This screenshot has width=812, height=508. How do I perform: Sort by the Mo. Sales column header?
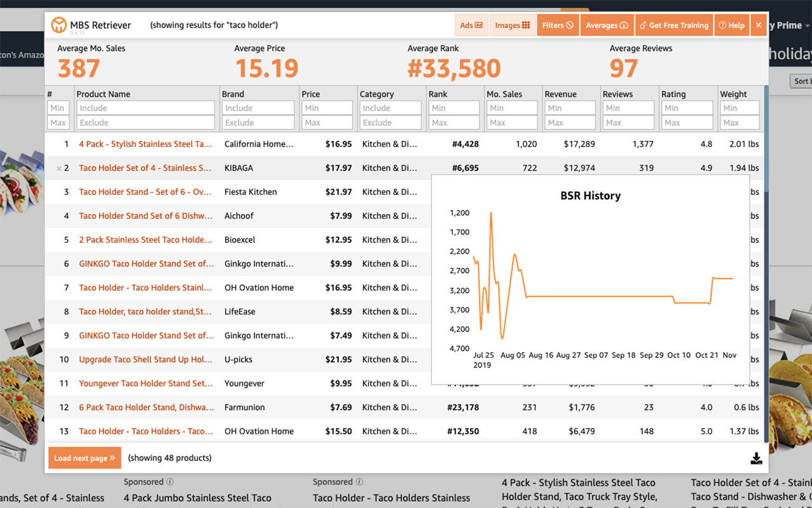[x=504, y=94]
